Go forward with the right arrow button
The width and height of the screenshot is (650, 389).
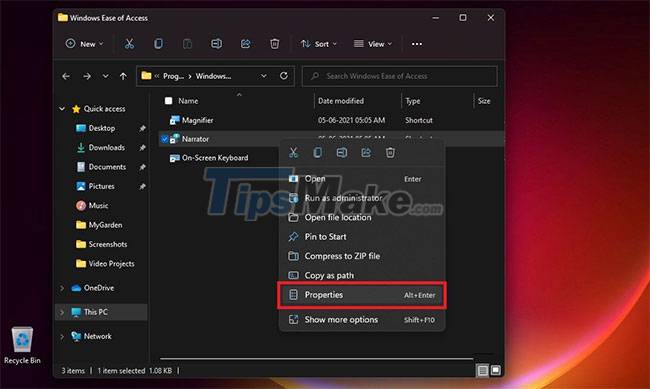[x=87, y=76]
